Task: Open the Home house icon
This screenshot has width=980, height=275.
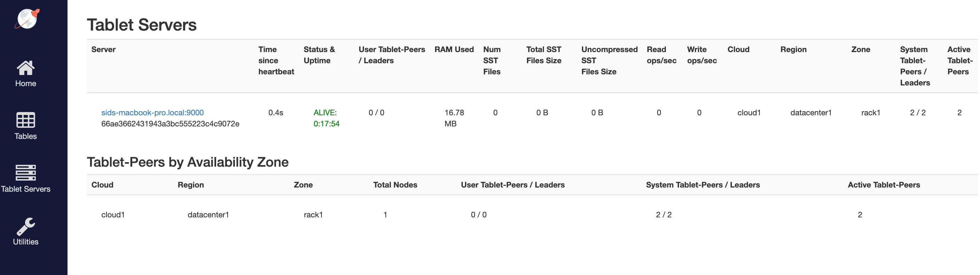Action: (x=25, y=68)
